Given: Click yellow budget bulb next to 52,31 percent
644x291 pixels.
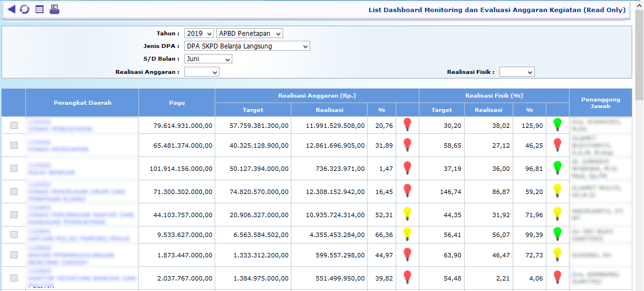Looking at the screenshot, I should click(407, 213).
